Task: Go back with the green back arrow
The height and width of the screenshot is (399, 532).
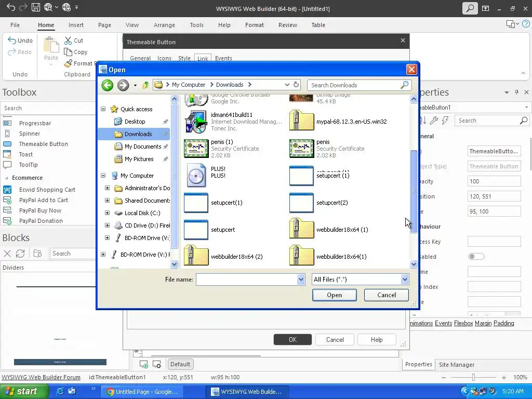Action: [x=108, y=85]
